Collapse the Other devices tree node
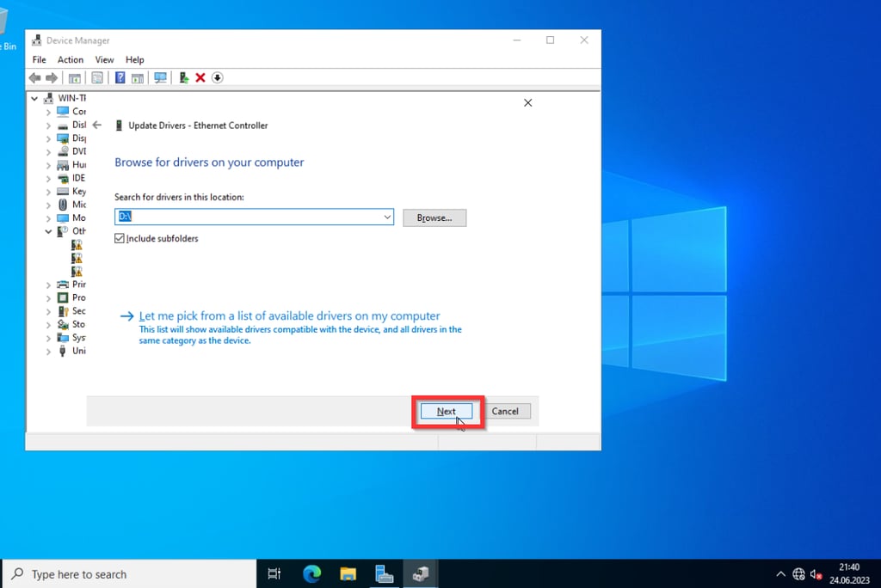This screenshot has height=588, width=881. (x=48, y=231)
